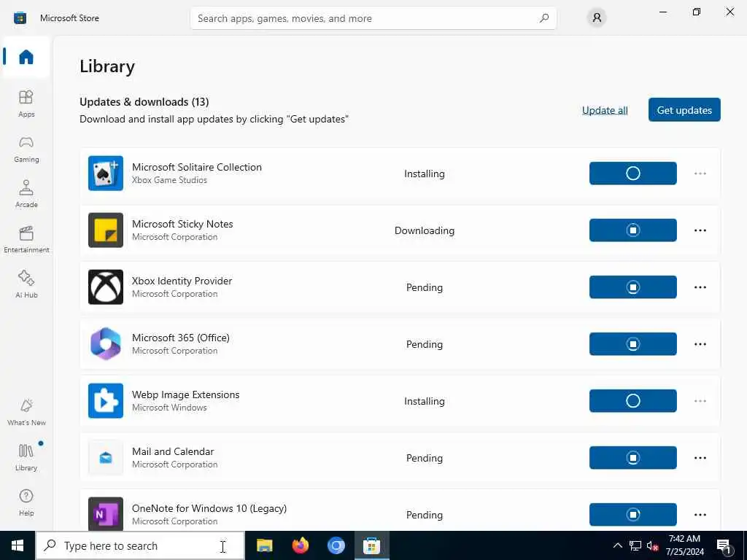Go to Home in the sidebar
The height and width of the screenshot is (560, 747).
pyautogui.click(x=26, y=57)
